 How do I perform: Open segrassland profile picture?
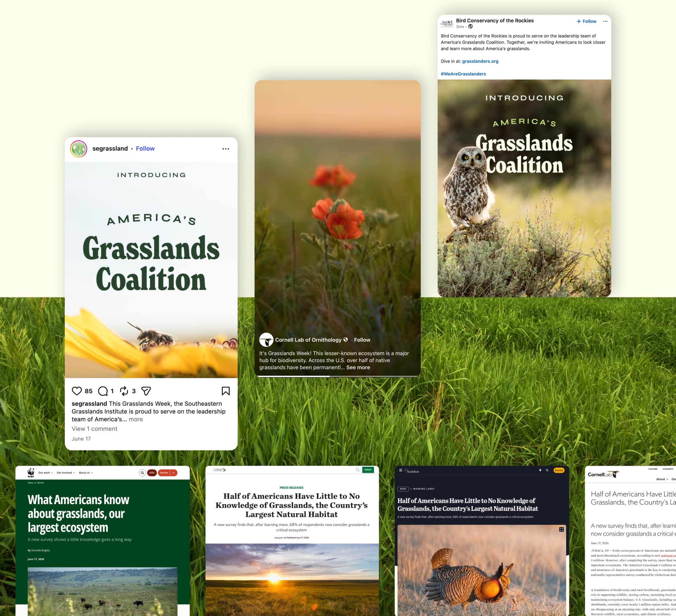pyautogui.click(x=79, y=149)
